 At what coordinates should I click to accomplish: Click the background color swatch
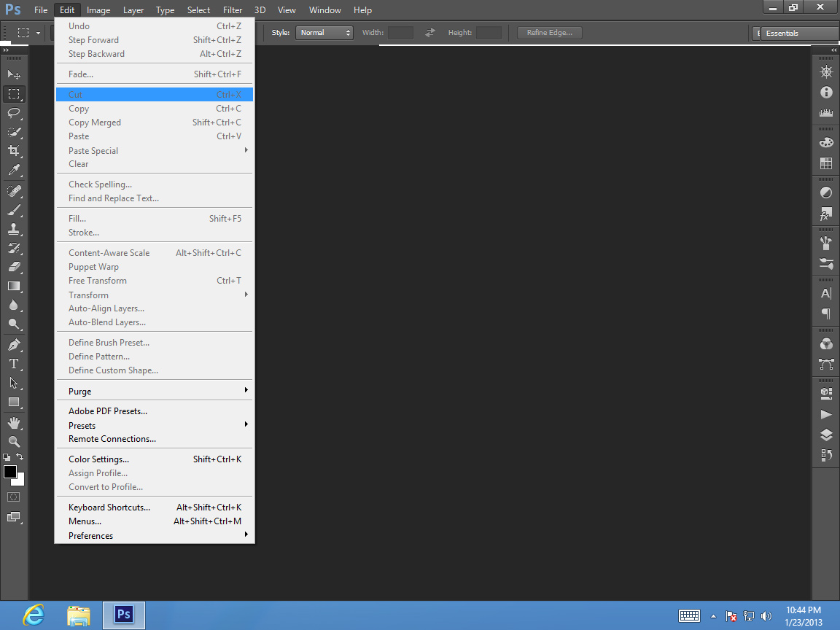pyautogui.click(x=20, y=481)
